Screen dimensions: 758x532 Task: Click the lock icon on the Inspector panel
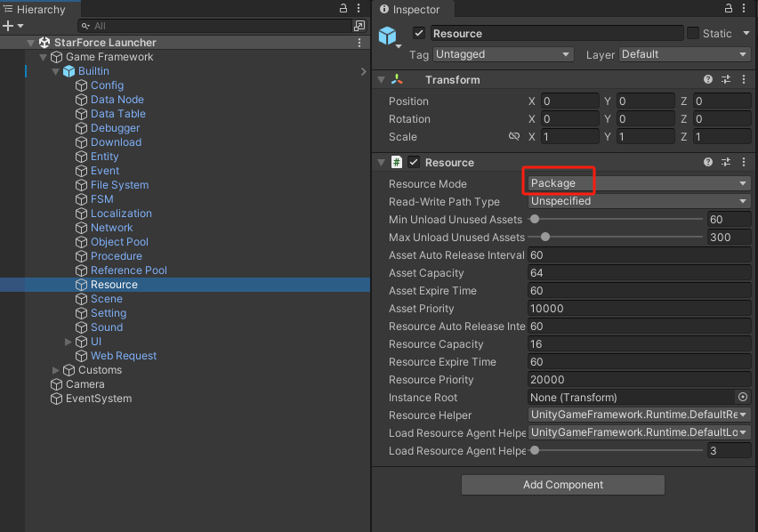coord(728,9)
